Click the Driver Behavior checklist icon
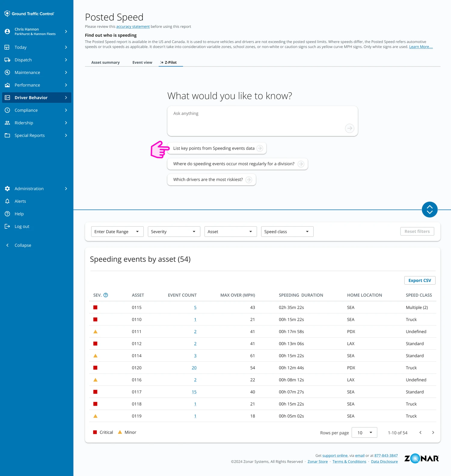 tap(8, 97)
